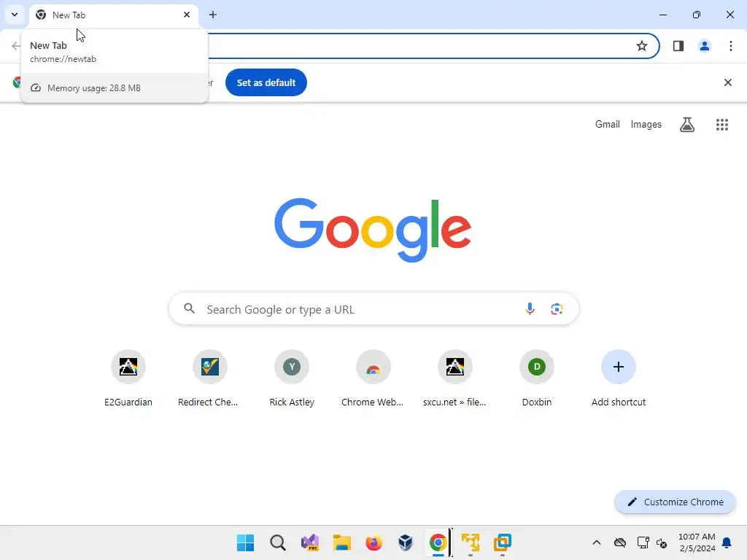The height and width of the screenshot is (560, 747).
Task: Open the E2Guardian shortcut
Action: point(128,378)
